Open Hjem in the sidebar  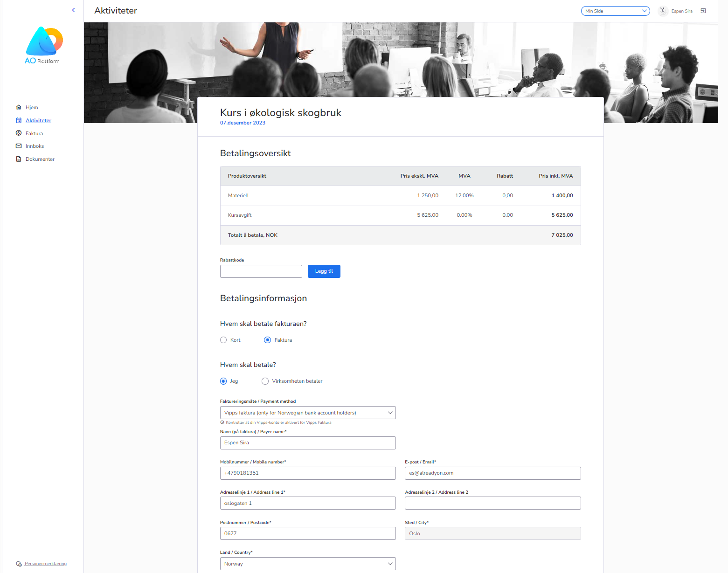click(x=32, y=107)
